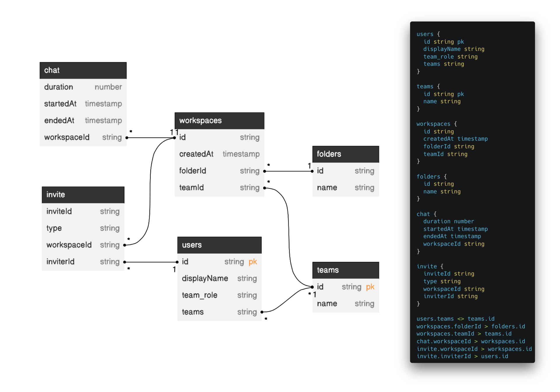Select the teamId field in workspaces
The height and width of the screenshot is (392, 560).
(192, 187)
